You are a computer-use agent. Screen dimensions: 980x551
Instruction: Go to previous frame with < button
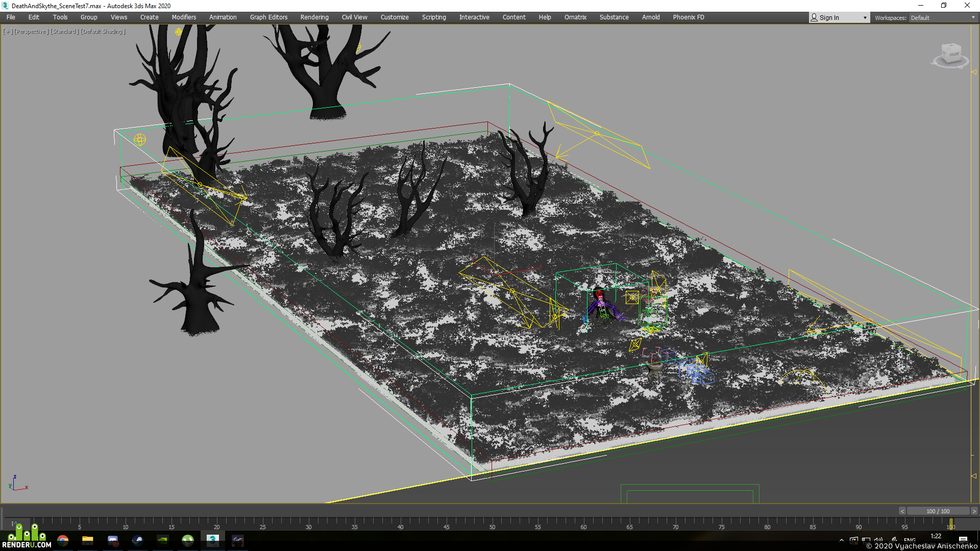902,511
